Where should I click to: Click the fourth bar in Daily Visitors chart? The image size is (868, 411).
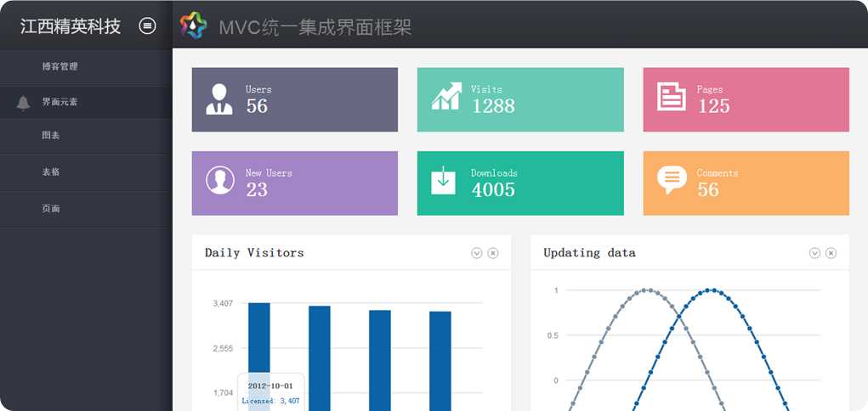pos(440,361)
